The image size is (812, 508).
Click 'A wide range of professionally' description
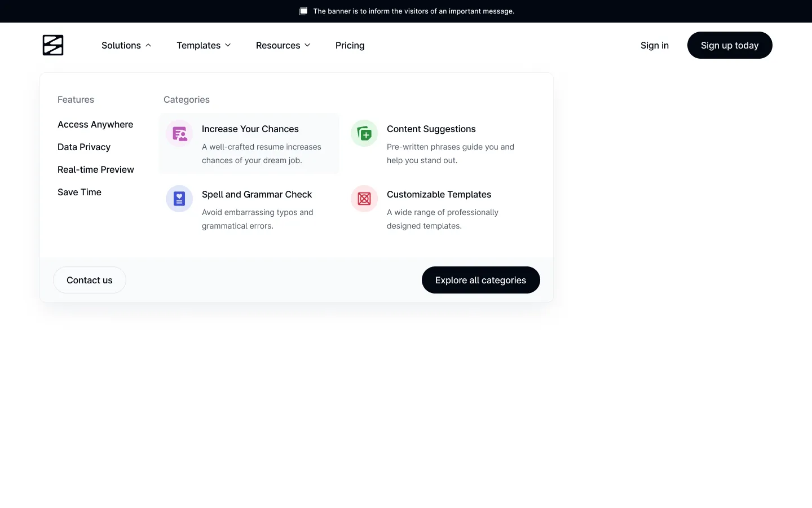[x=443, y=219]
